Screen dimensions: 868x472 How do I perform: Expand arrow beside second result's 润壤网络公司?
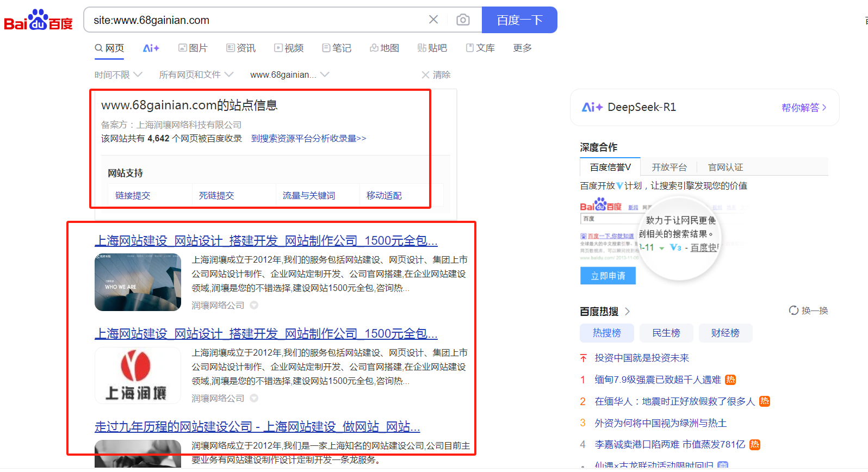click(254, 398)
